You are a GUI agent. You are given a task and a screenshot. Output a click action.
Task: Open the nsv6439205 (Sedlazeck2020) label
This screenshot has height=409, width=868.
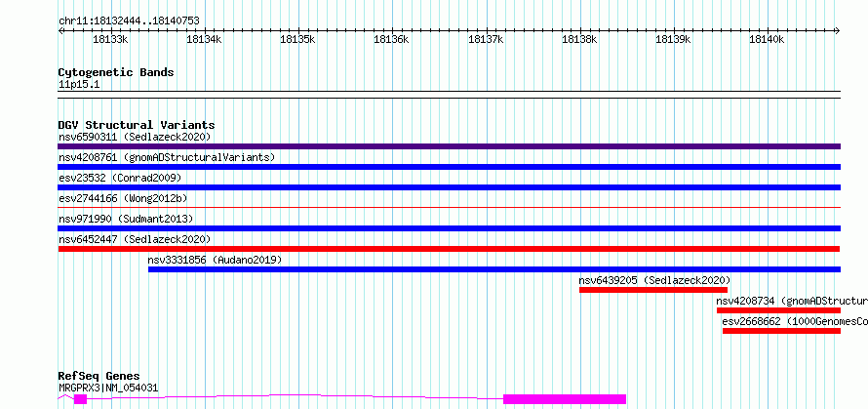pos(654,280)
